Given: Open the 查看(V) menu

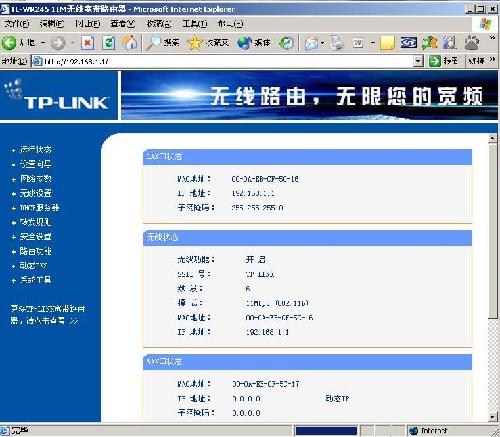Looking at the screenshot, I should [123, 24].
